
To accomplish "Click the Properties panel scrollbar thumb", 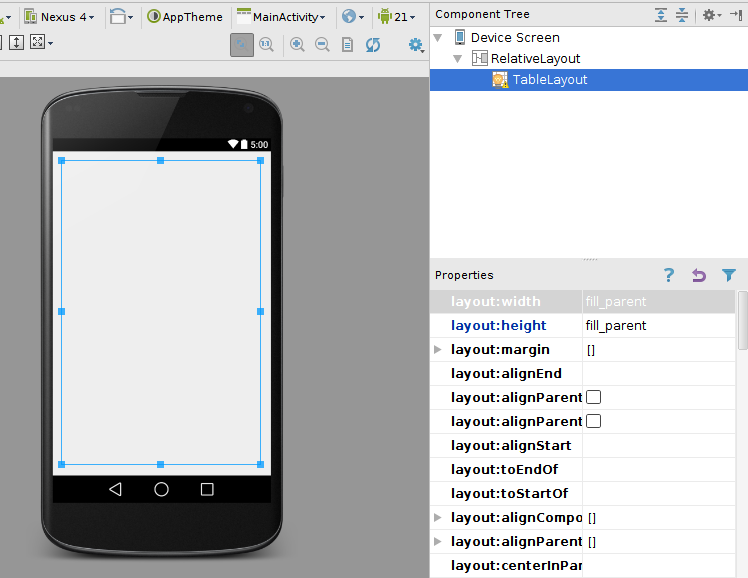I will [x=743, y=320].
